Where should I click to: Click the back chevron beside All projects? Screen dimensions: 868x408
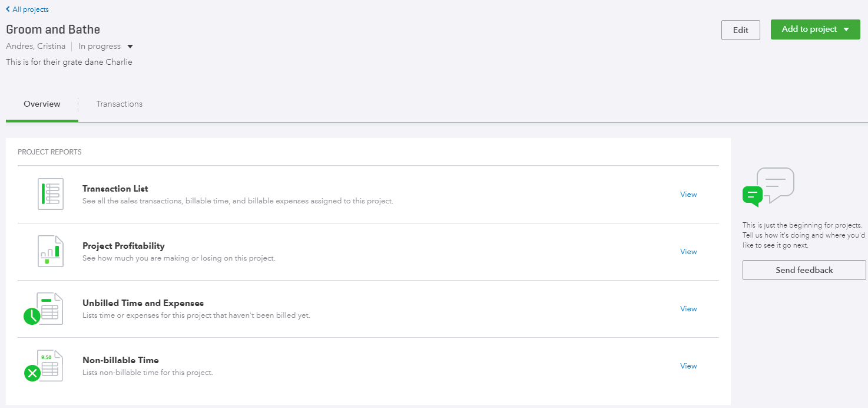pyautogui.click(x=8, y=9)
